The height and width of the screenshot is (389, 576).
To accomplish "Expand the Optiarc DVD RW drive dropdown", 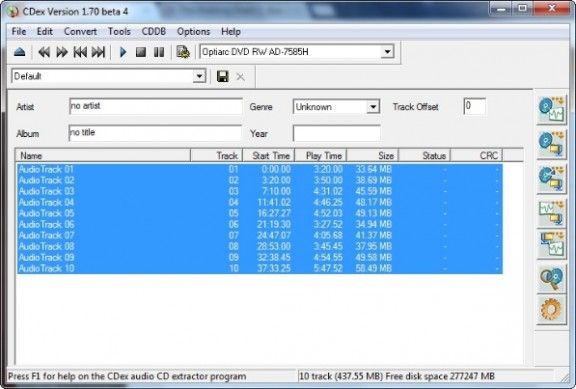I will pos(387,52).
